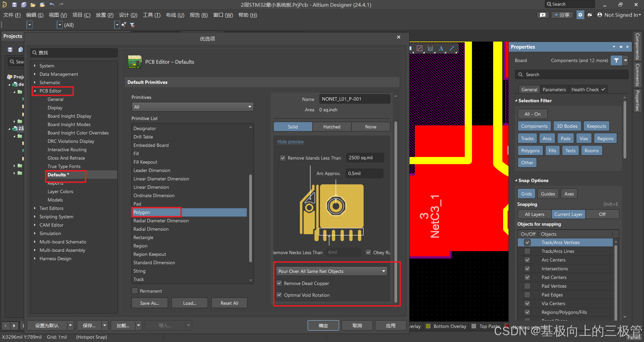This screenshot has width=644, height=342.
Task: Open the Primitives All dropdown
Action: 193,107
